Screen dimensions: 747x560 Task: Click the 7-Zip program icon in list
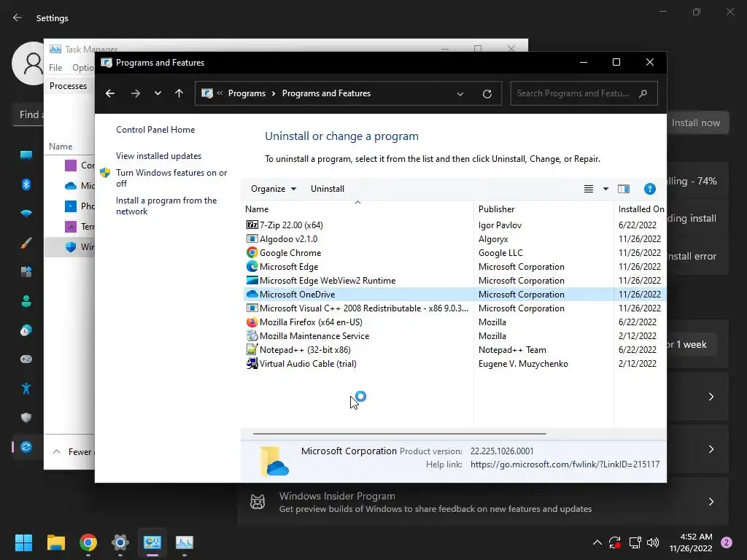click(x=252, y=225)
